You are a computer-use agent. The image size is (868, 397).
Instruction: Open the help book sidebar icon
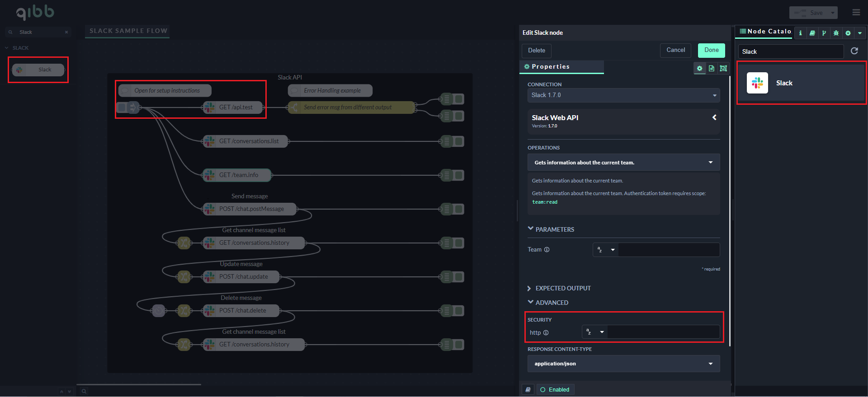click(x=812, y=33)
